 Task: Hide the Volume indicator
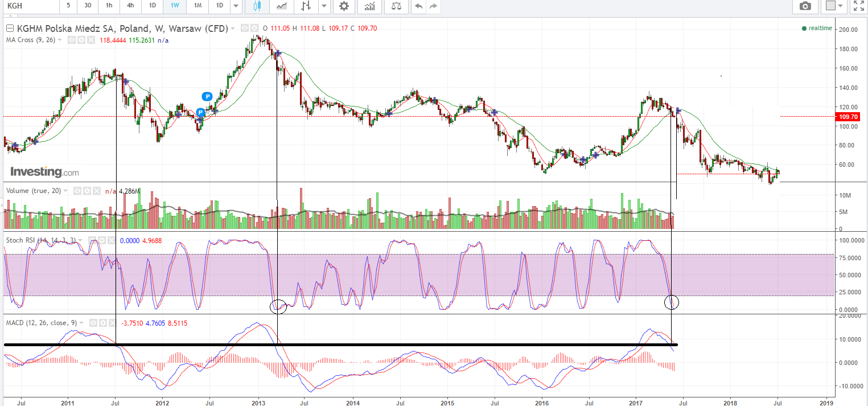(79, 191)
